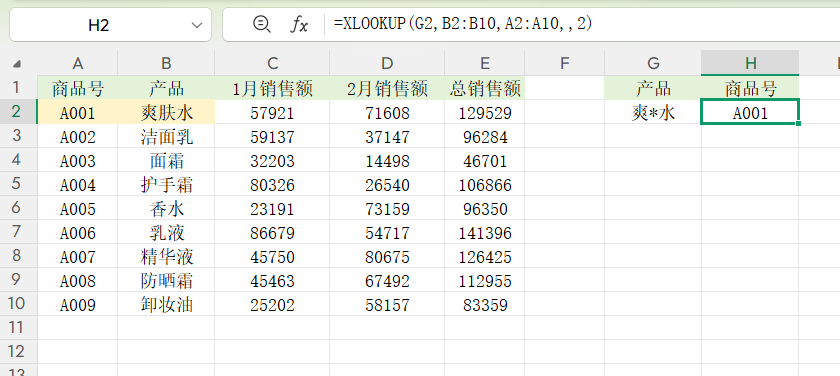Select the '防晒霜' product cell
This screenshot has width=840, height=376.
[166, 280]
